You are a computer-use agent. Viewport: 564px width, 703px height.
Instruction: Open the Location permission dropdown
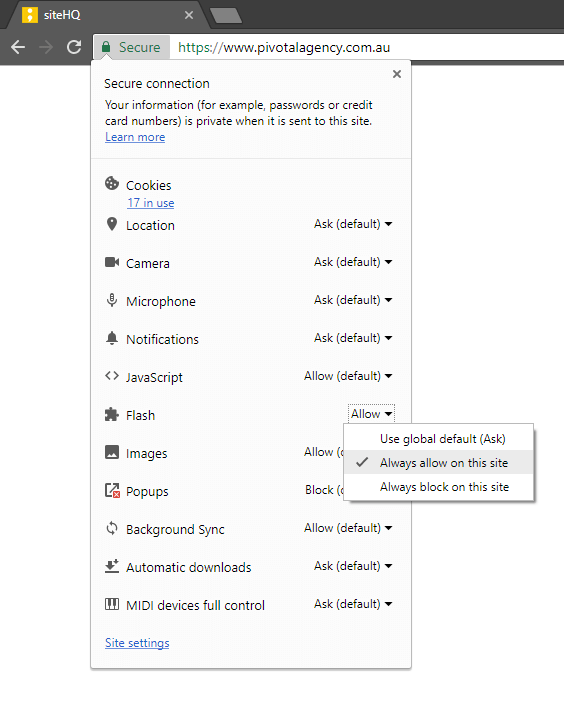(353, 224)
